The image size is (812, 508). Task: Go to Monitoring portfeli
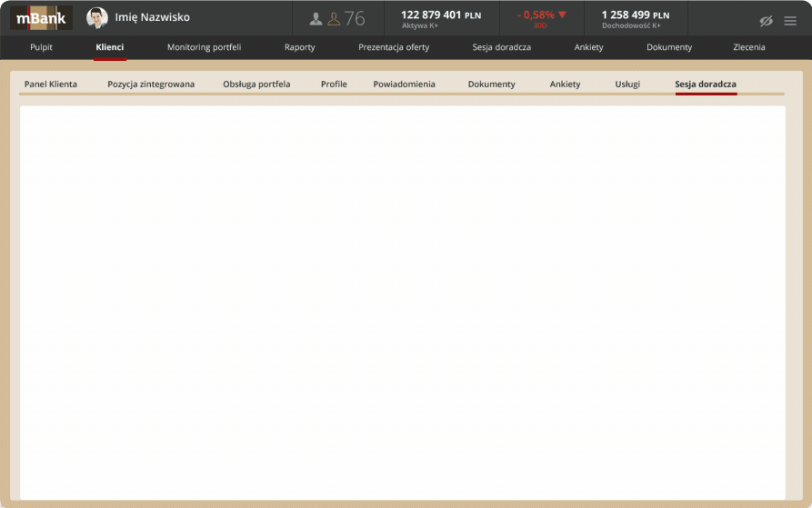[204, 47]
